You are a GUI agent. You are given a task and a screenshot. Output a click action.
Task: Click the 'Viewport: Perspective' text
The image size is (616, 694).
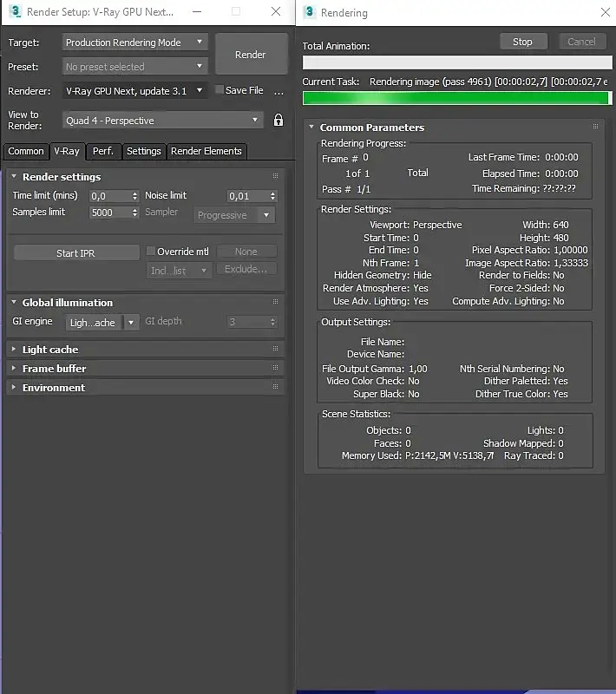pos(416,225)
